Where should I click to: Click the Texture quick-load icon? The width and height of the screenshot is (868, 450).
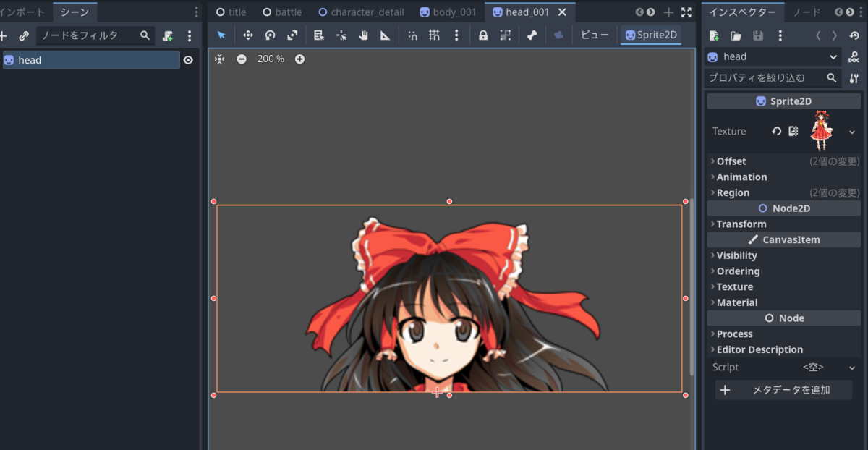tap(793, 131)
